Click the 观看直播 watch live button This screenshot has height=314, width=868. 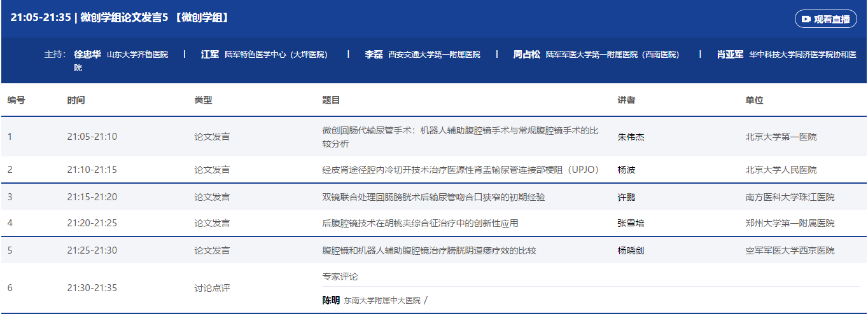click(x=825, y=19)
